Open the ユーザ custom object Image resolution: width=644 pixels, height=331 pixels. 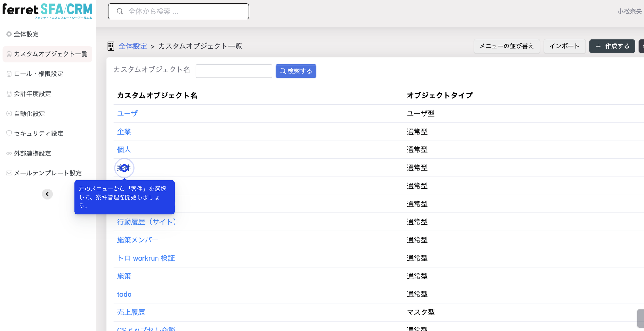click(127, 113)
